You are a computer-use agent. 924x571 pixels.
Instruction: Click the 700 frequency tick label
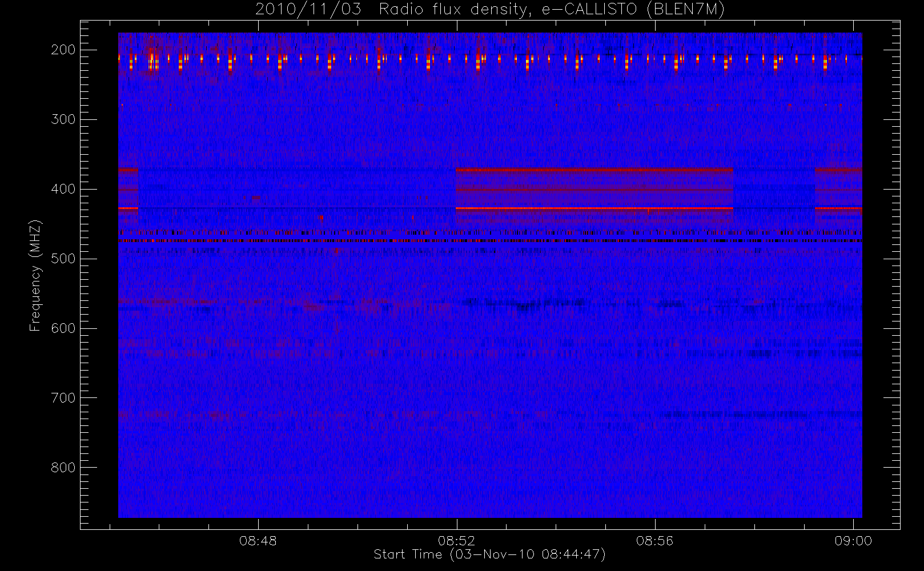pos(63,398)
